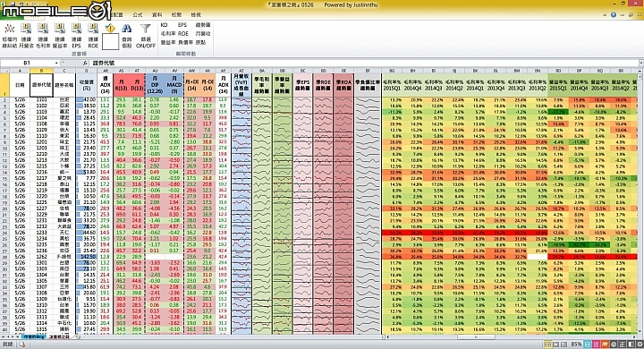The height and width of the screenshot is (349, 644).
Task: Select the 證券代號 header cell
Action: coord(41,85)
